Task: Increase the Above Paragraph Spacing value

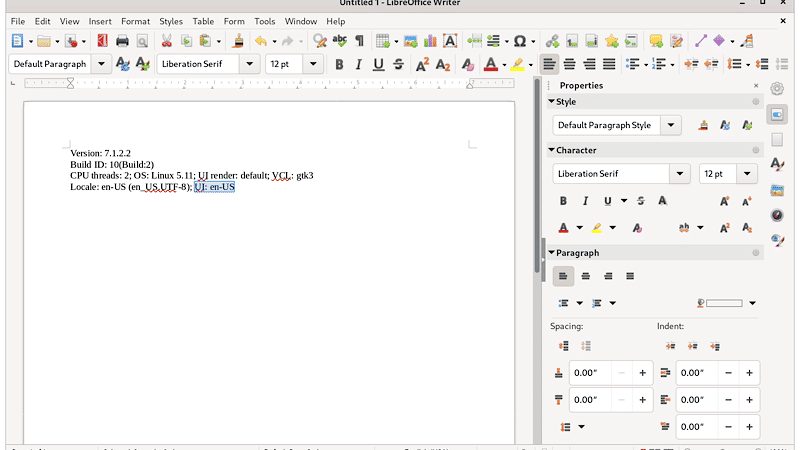Action: [x=642, y=373]
